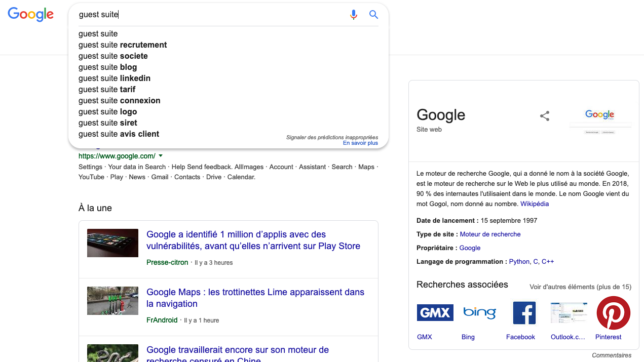Click in the search box containing guest suite
This screenshot has width=644, height=362.
[x=210, y=15]
